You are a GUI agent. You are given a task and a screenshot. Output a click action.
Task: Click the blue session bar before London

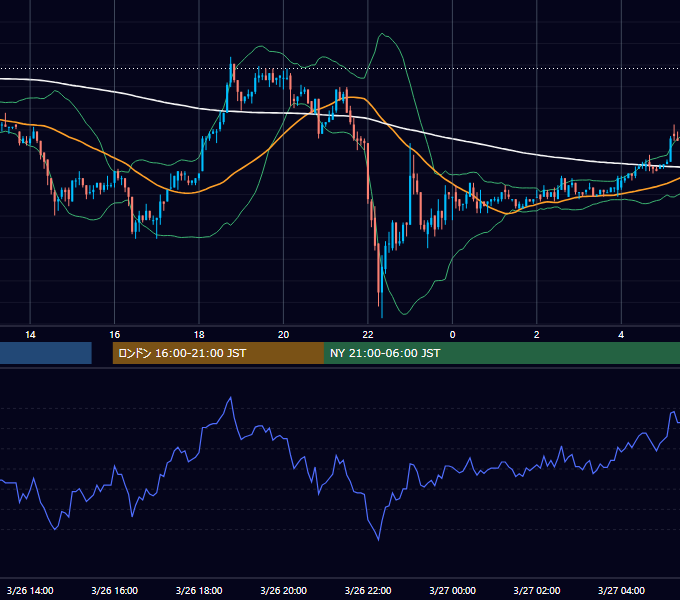pos(46,353)
